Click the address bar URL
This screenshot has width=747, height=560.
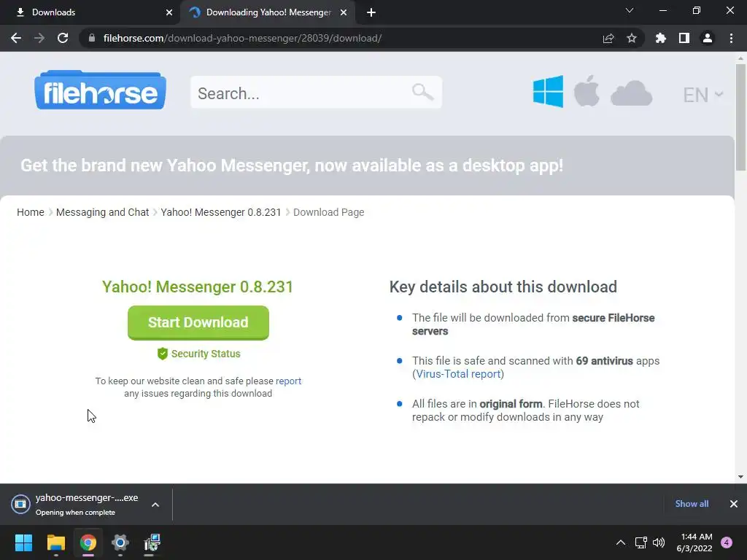(x=242, y=38)
